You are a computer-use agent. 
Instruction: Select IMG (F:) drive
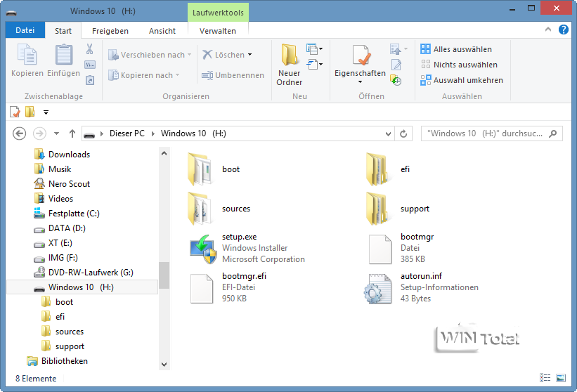[x=63, y=258]
